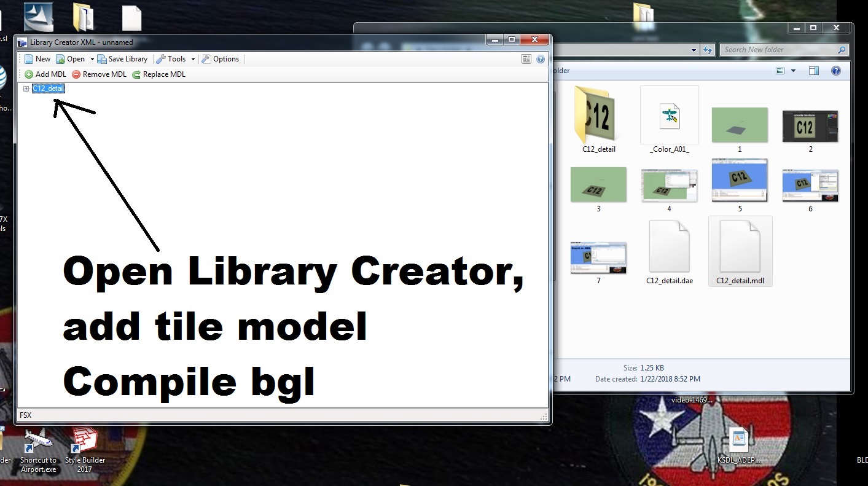
Task: Expand the Tools dropdown arrow
Action: click(193, 59)
